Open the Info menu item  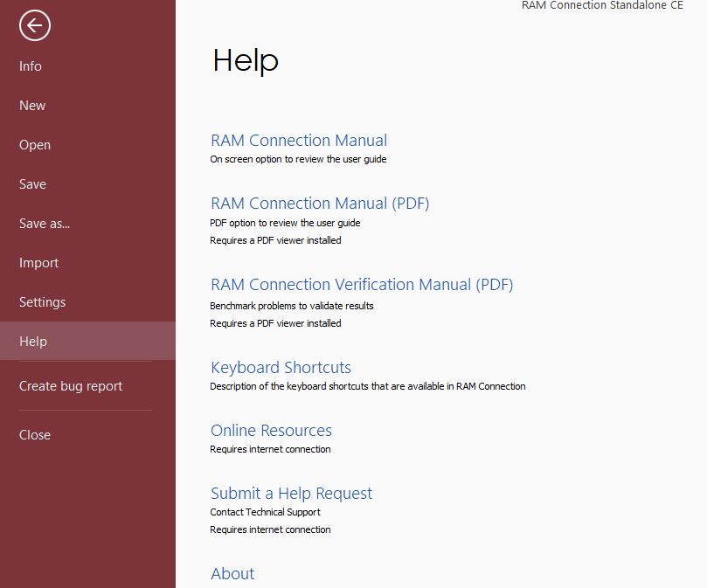(31, 66)
